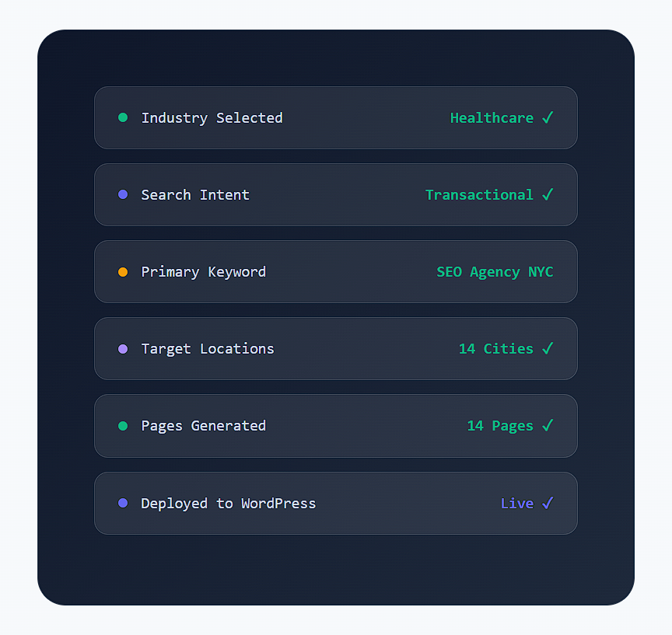Screen dimensions: 672x635
Task: Click the purple dot beside Target Locations
Action: pos(123,349)
